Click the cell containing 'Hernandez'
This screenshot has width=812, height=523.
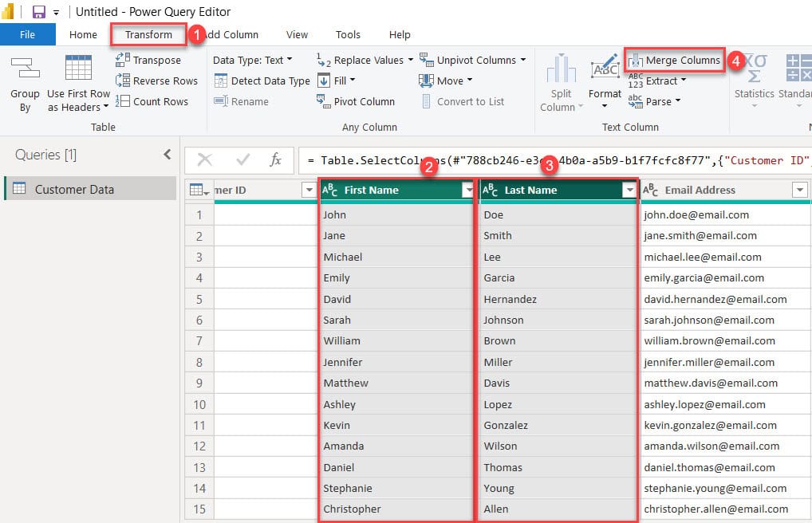click(558, 299)
